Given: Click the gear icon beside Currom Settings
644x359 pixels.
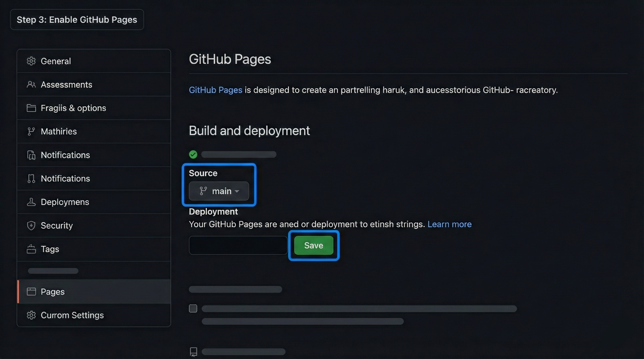Looking at the screenshot, I should (31, 315).
